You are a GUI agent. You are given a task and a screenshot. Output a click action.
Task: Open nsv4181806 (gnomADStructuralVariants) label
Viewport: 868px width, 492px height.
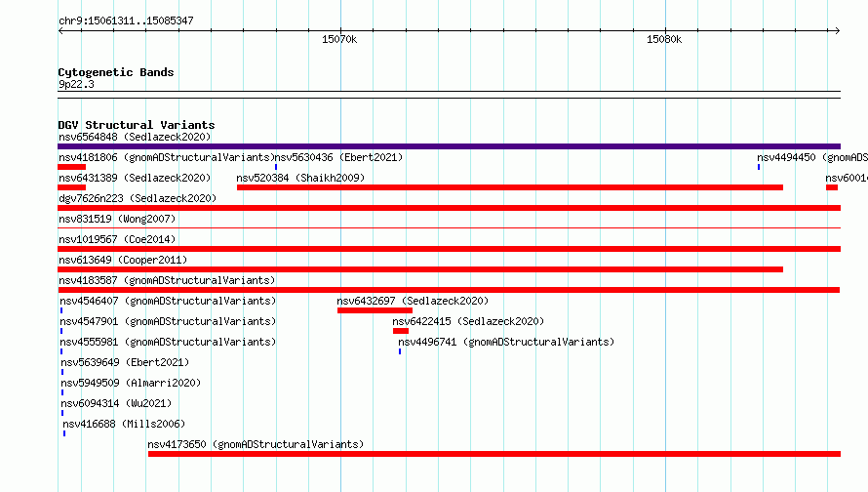click(x=167, y=157)
